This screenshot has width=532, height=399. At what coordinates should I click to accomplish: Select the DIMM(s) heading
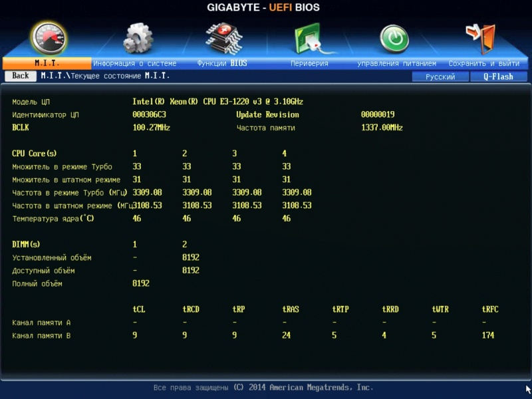pyautogui.click(x=26, y=244)
